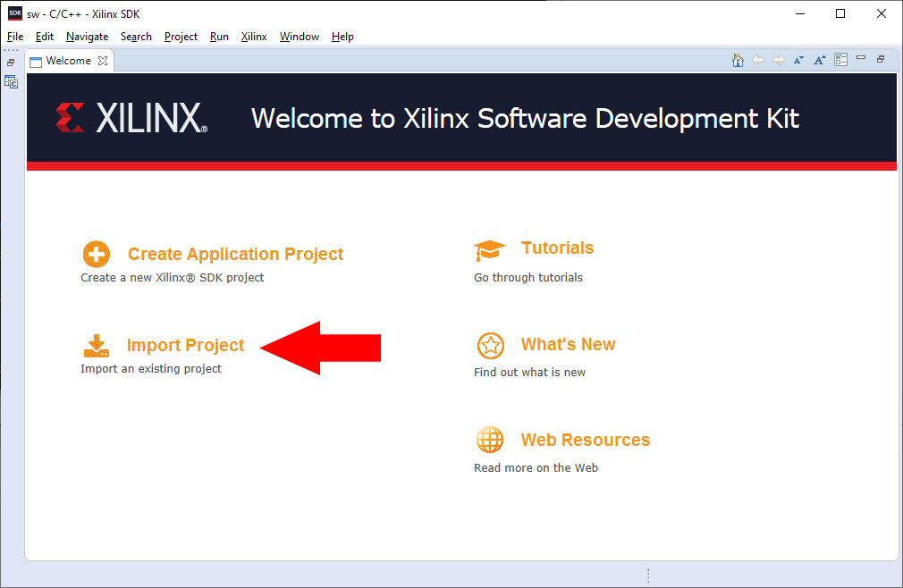Open the Window menu
This screenshot has height=588, width=903.
(x=300, y=37)
